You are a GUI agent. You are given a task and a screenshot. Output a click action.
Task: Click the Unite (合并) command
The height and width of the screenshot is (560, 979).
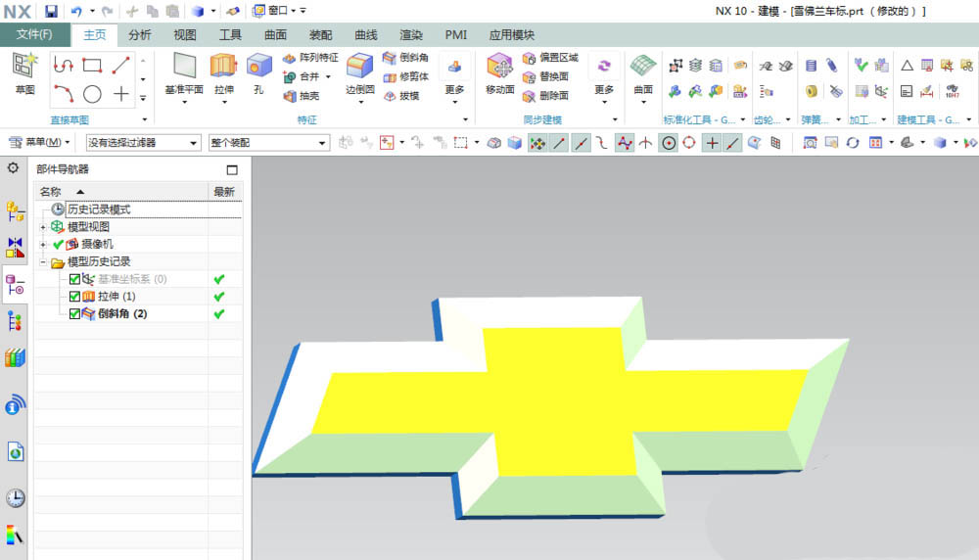click(303, 76)
